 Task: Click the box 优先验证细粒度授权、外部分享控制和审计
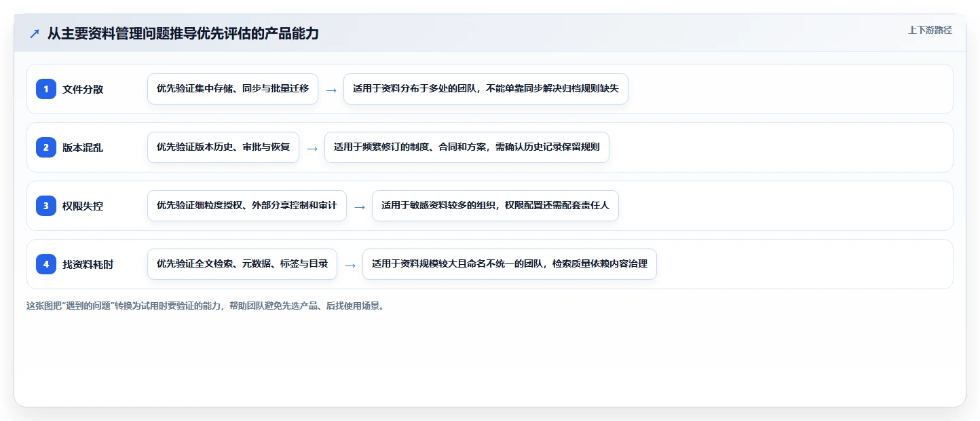pyautogui.click(x=247, y=206)
